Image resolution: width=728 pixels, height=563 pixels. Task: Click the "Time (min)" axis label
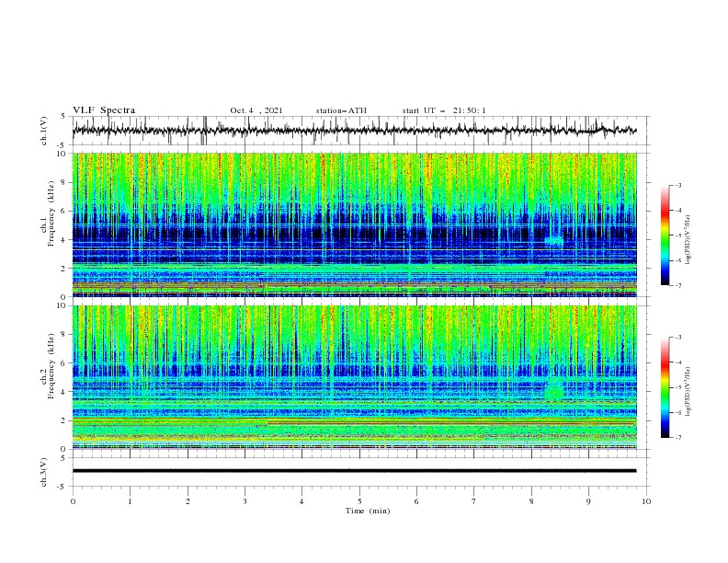(x=368, y=511)
